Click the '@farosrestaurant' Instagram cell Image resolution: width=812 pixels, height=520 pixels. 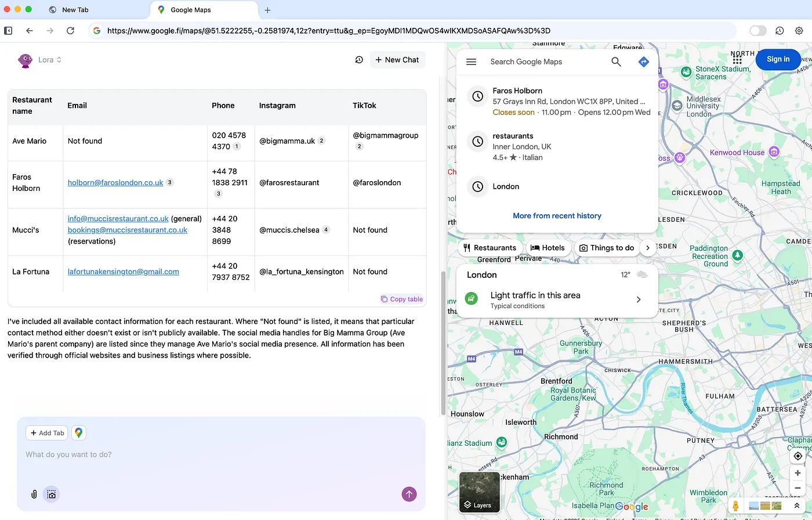289,182
